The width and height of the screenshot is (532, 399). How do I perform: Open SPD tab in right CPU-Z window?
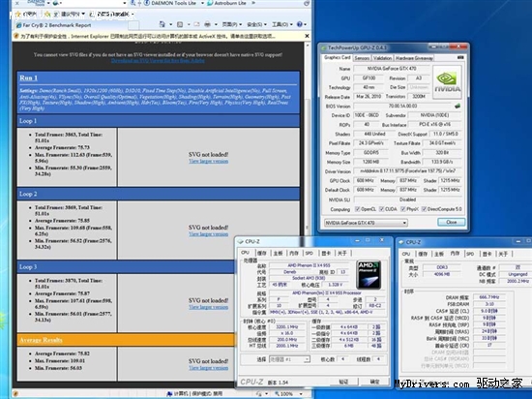(469, 254)
